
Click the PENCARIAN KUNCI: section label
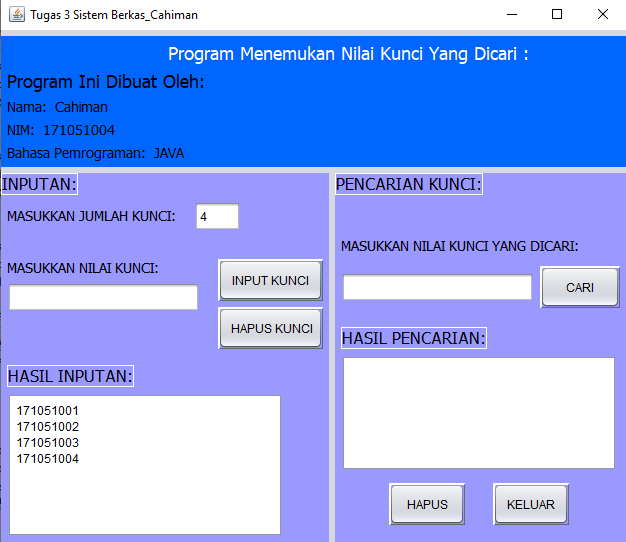tap(409, 184)
